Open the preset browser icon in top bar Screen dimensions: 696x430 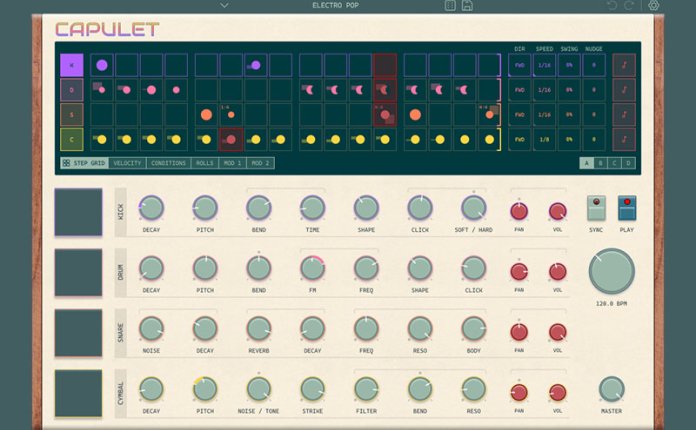click(450, 5)
